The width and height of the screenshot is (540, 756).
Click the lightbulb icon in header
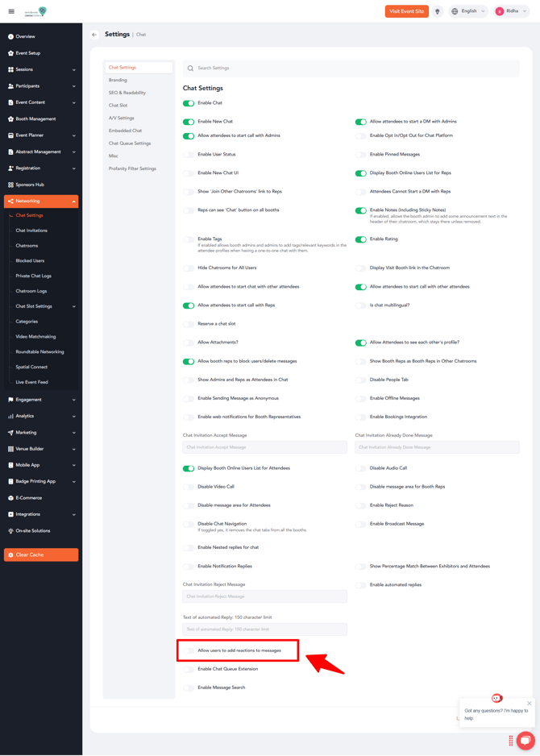click(x=438, y=11)
